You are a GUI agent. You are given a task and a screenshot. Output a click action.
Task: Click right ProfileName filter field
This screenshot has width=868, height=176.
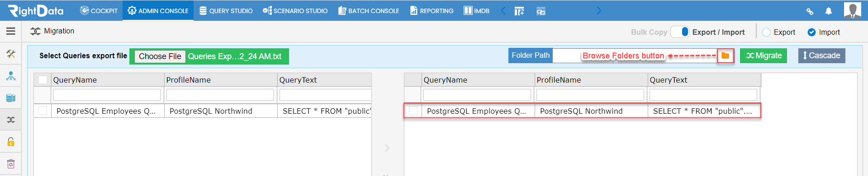click(x=590, y=95)
